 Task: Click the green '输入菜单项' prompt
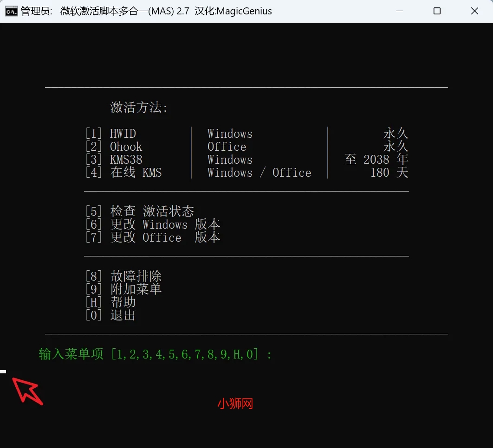pyautogui.click(x=156, y=354)
